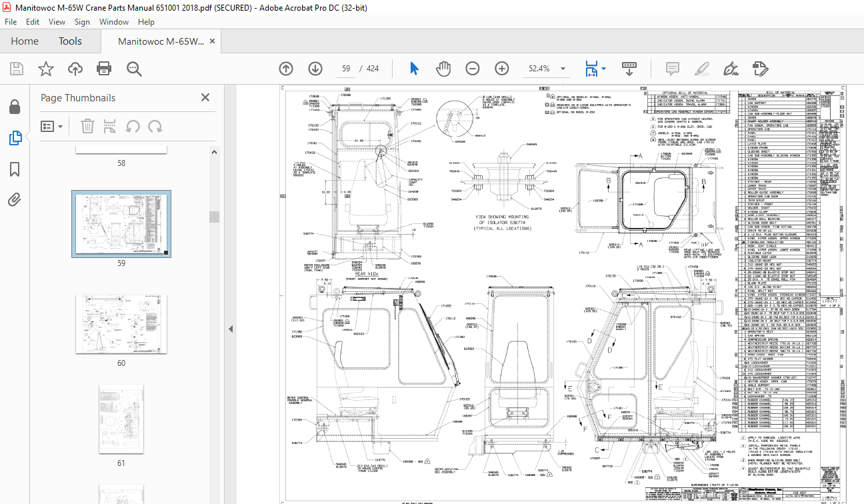Zoom out with the minus icon
This screenshot has width=864, height=504.
point(473,69)
